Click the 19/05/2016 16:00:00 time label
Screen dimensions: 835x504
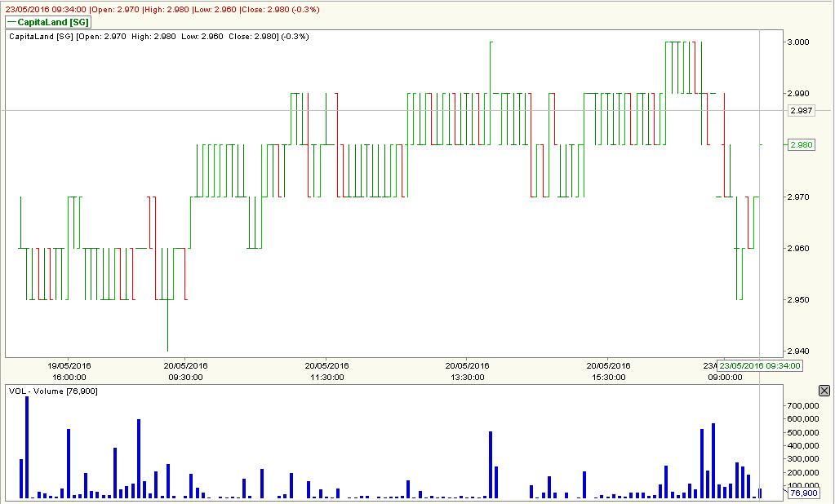click(x=69, y=372)
